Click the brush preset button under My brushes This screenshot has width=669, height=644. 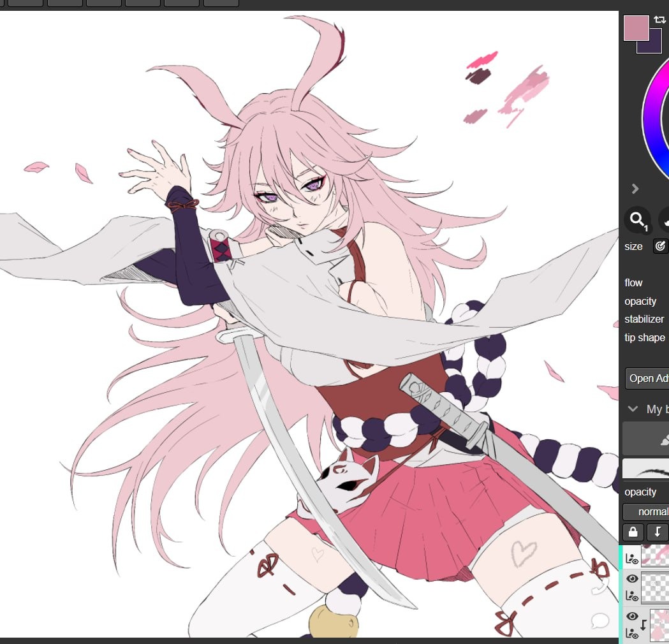(x=645, y=438)
